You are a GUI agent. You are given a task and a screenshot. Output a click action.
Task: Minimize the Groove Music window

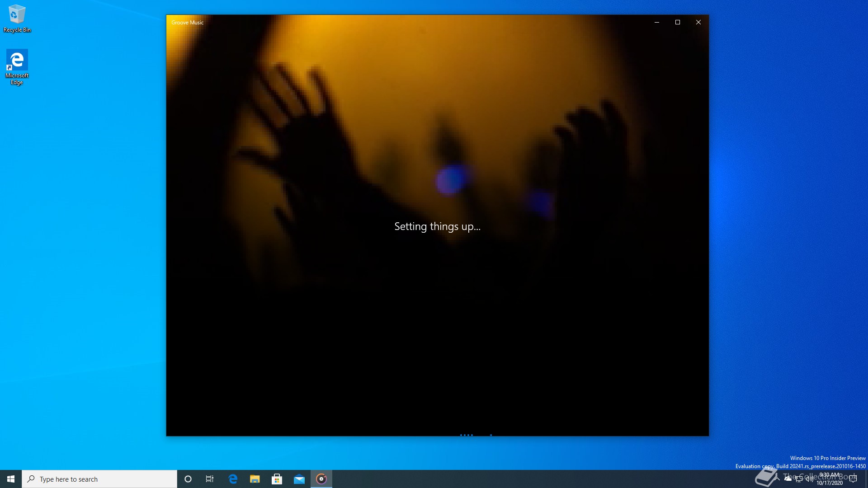657,22
